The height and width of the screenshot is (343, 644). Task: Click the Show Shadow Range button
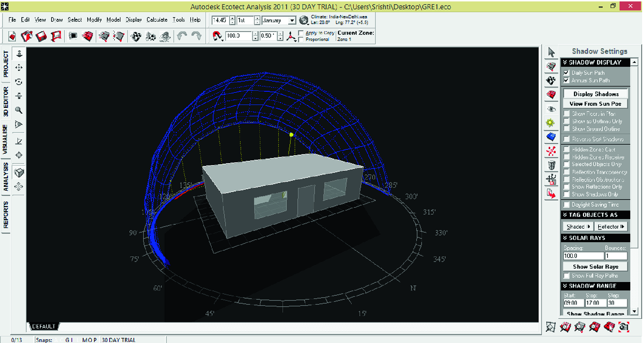point(595,314)
